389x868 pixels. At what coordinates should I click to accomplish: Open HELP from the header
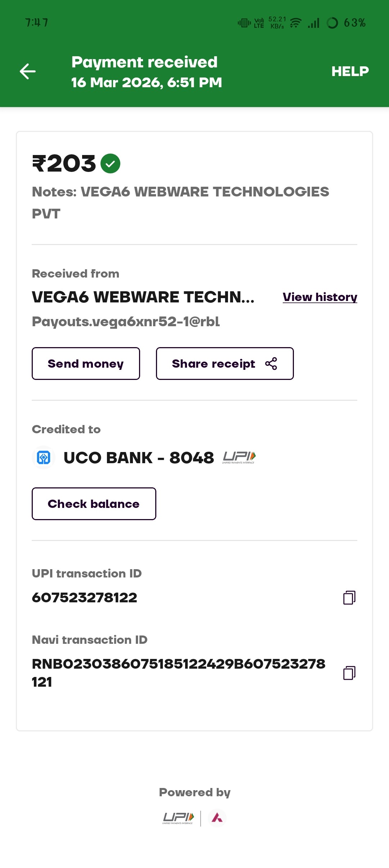point(350,71)
